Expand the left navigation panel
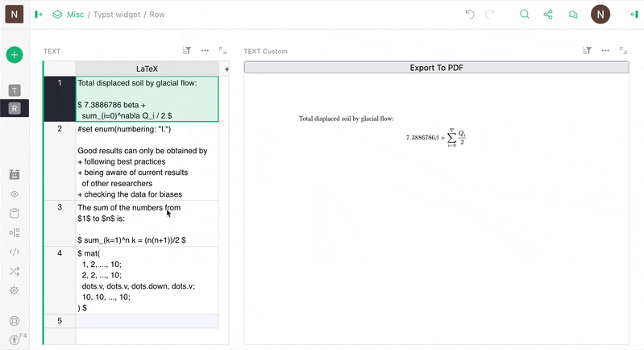 pos(39,15)
